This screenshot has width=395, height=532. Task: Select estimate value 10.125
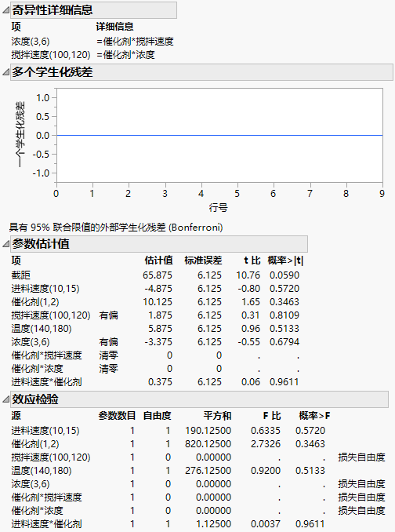(158, 301)
